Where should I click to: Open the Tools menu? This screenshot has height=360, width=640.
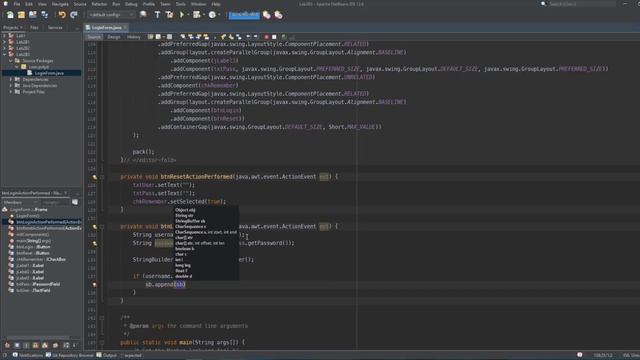(x=180, y=4)
